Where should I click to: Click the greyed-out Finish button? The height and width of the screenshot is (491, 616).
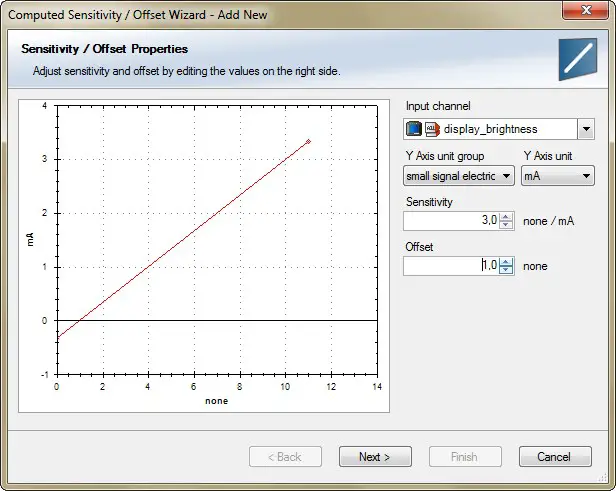tap(465, 456)
